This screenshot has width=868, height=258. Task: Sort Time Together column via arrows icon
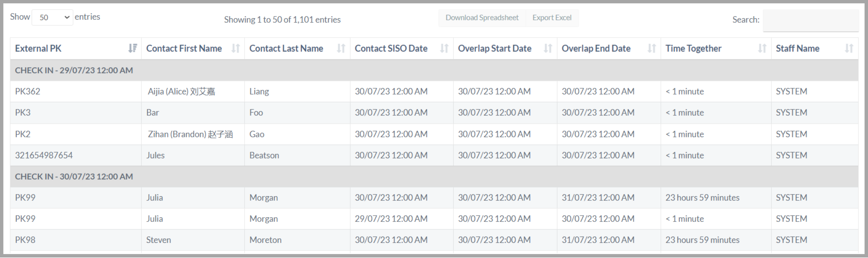click(762, 48)
